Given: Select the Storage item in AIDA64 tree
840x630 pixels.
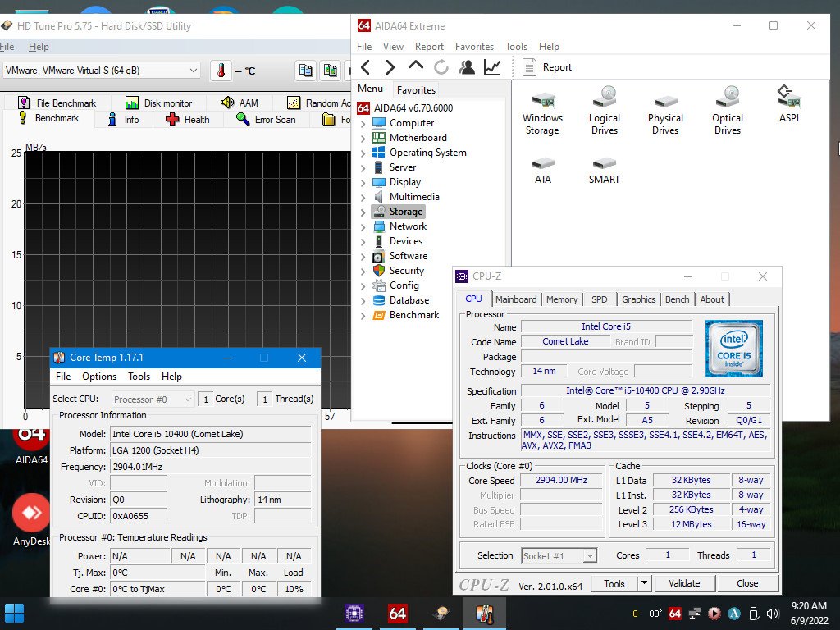Looking at the screenshot, I should pos(398,212).
